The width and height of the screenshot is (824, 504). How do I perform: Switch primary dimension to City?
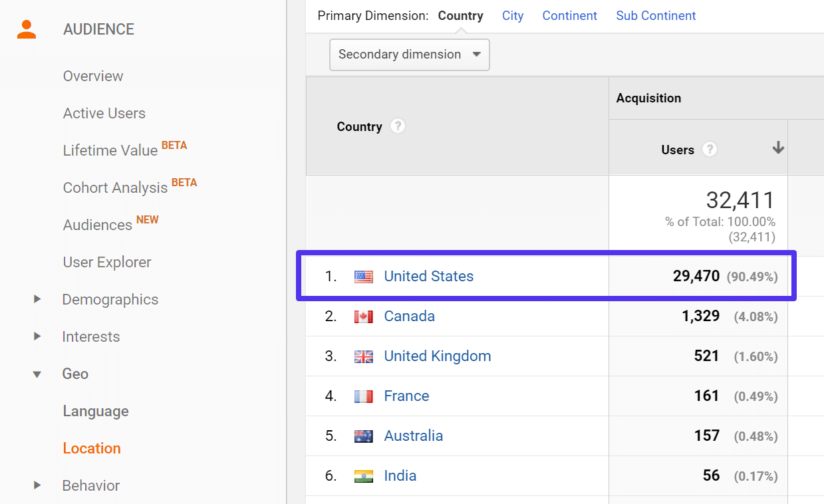pos(512,15)
